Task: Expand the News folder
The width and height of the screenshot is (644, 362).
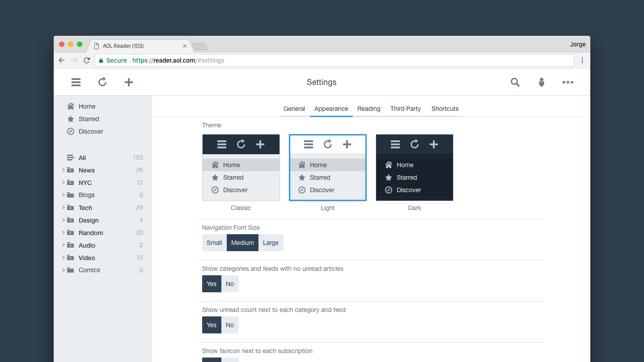Action: [64, 170]
